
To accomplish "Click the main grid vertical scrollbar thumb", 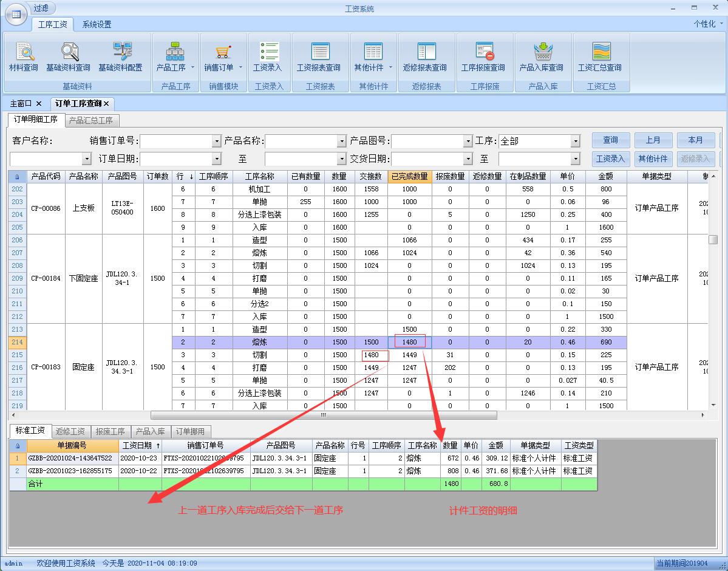I will 713,239.
